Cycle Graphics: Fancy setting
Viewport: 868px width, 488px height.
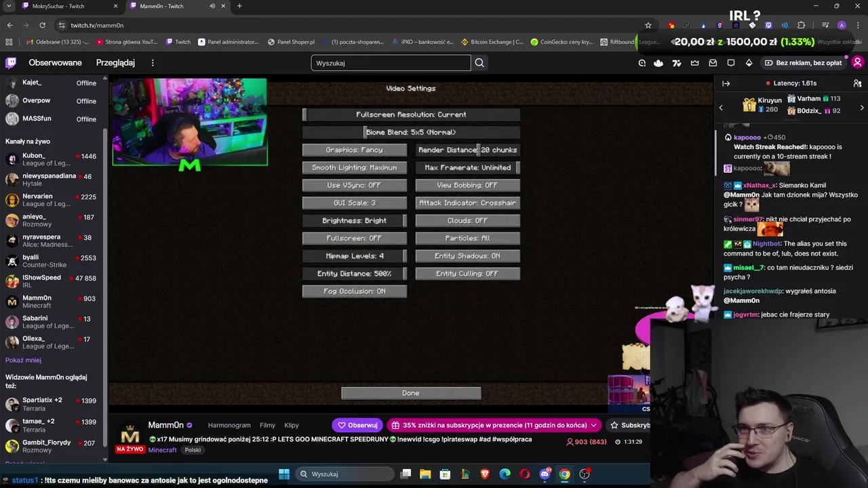[355, 150]
